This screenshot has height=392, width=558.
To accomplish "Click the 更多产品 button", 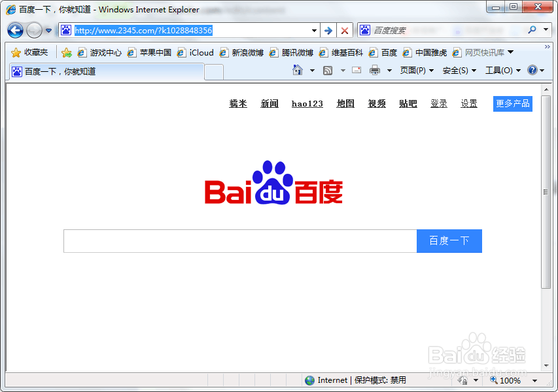I will 512,104.
